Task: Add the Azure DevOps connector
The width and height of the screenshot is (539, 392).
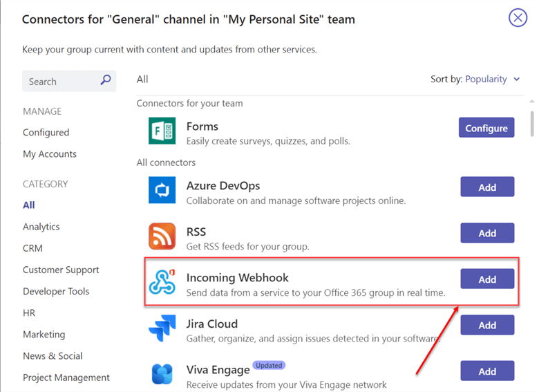Action: (x=487, y=187)
